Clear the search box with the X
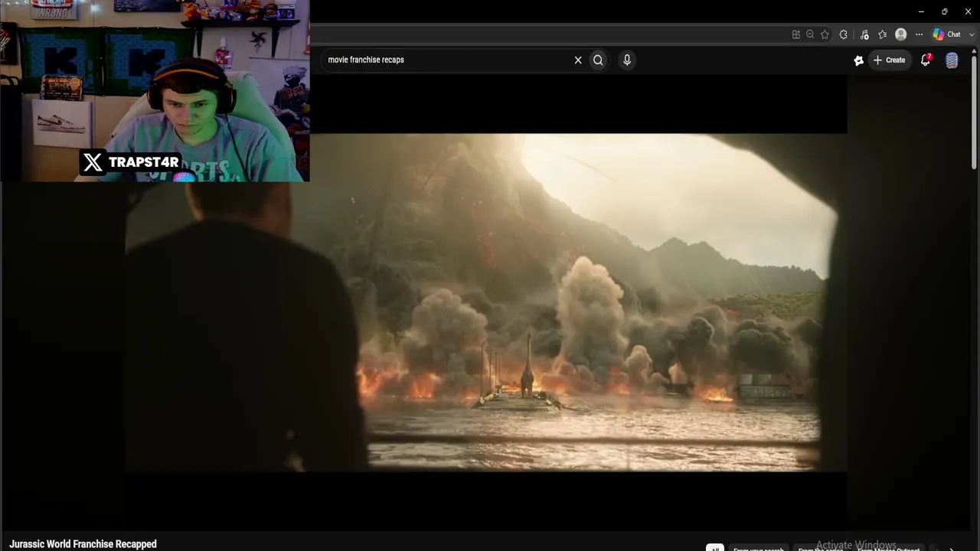 578,60
